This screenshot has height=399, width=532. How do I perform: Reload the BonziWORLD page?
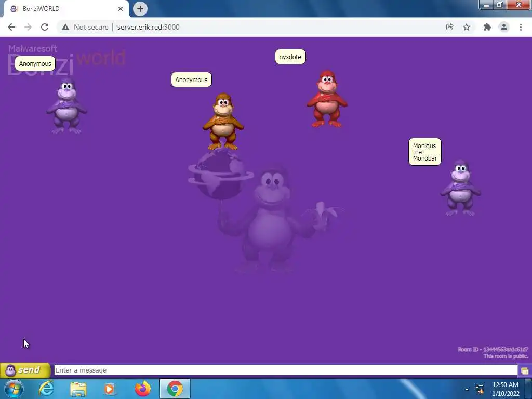click(x=45, y=27)
